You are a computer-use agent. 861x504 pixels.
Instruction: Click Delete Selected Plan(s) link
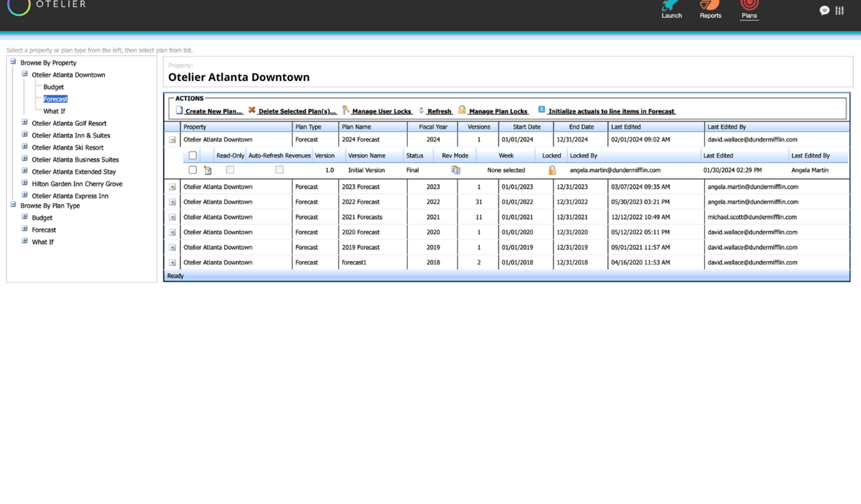coord(297,111)
